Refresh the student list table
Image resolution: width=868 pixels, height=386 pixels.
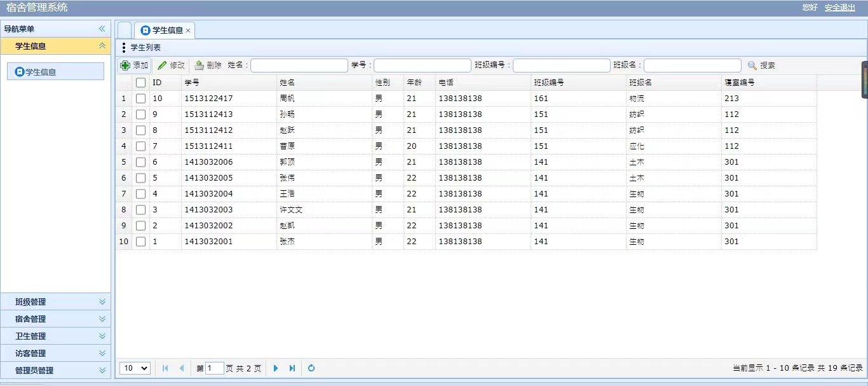tap(311, 368)
